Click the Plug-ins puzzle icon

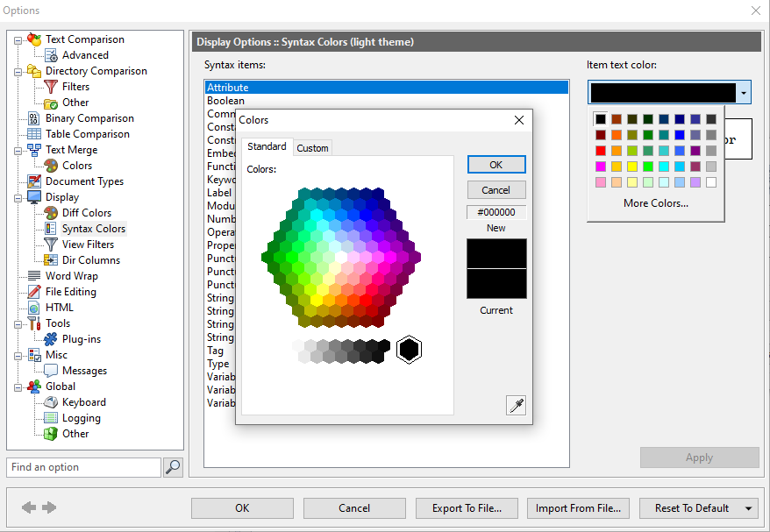pos(51,338)
